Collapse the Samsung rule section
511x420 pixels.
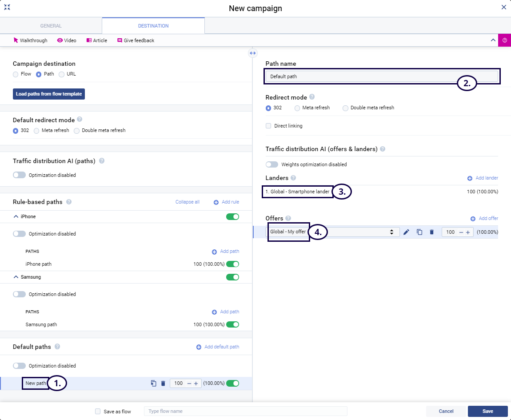tap(16, 277)
